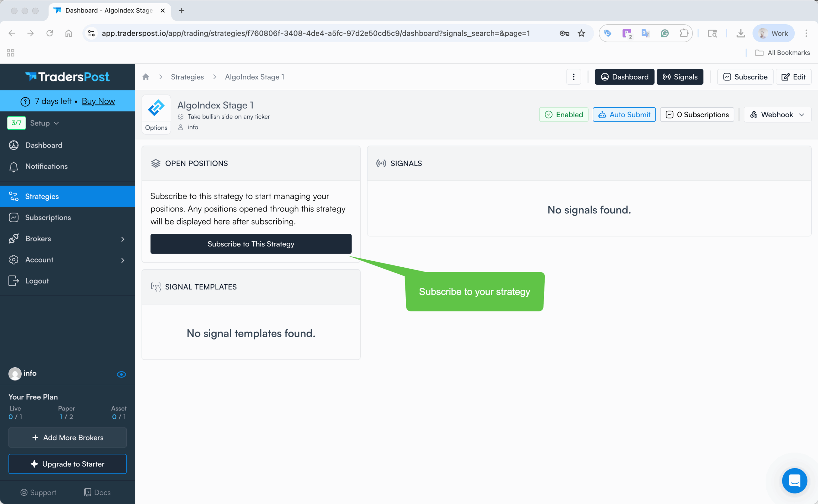Click the browser address bar

click(315, 33)
